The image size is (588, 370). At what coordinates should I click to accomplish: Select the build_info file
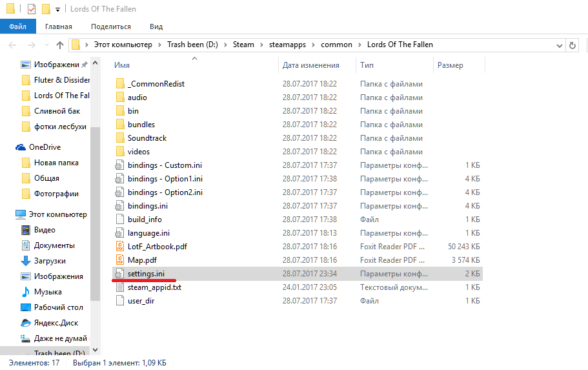145,220
